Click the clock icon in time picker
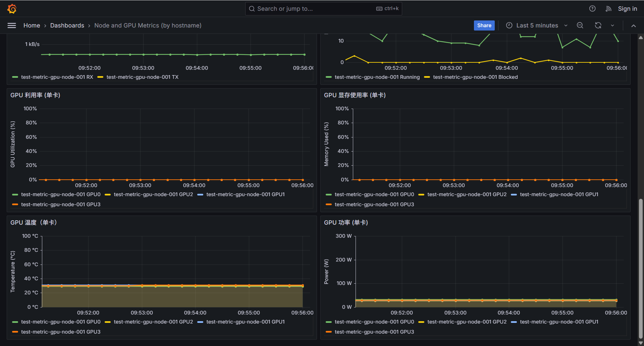 tap(509, 25)
